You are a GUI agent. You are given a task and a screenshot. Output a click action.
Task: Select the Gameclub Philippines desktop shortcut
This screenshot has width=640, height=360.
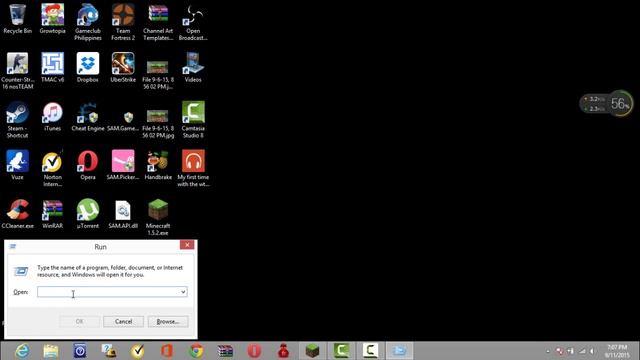pyautogui.click(x=88, y=22)
